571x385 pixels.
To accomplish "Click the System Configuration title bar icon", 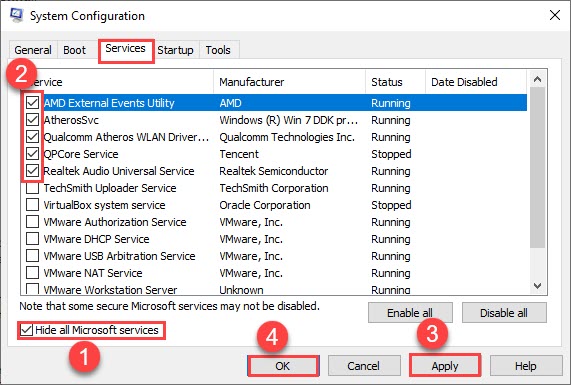I will [16, 15].
